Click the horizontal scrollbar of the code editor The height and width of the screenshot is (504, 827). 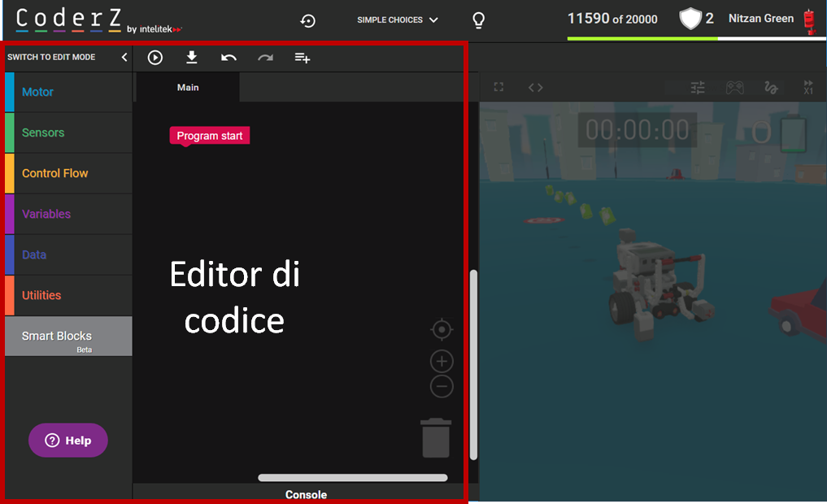(x=353, y=478)
